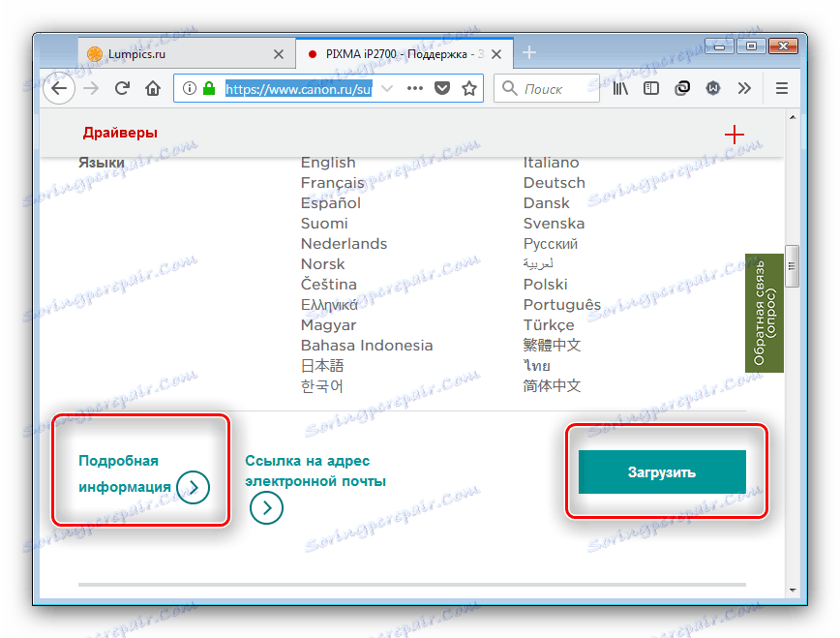Select the Polski language entry
The width and height of the screenshot is (840, 638).
coord(545,285)
